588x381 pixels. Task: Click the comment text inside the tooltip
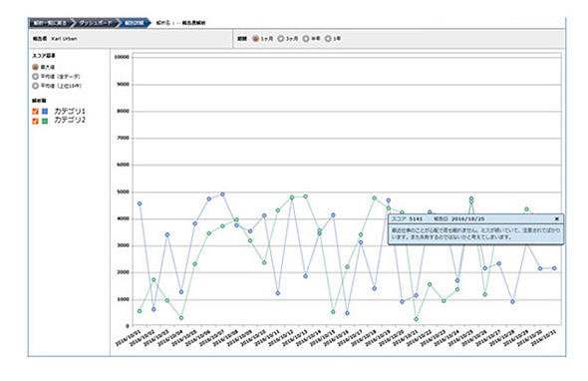coord(475,233)
